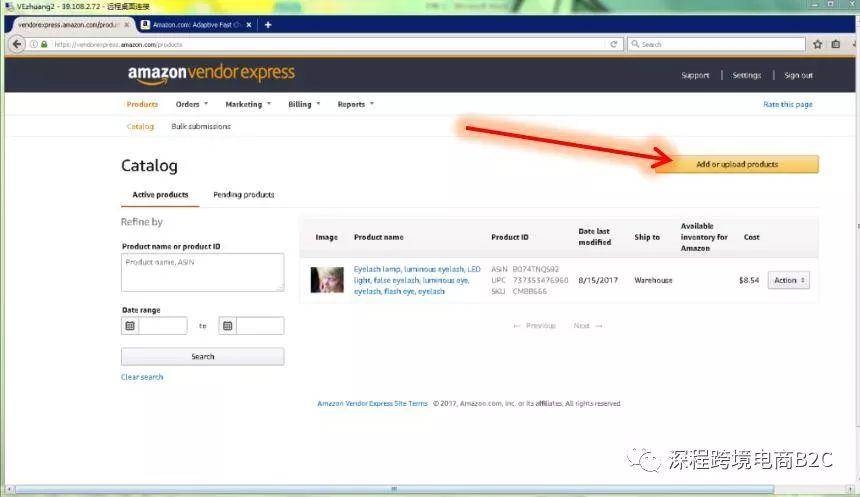Open Bulk submissions page

(201, 127)
